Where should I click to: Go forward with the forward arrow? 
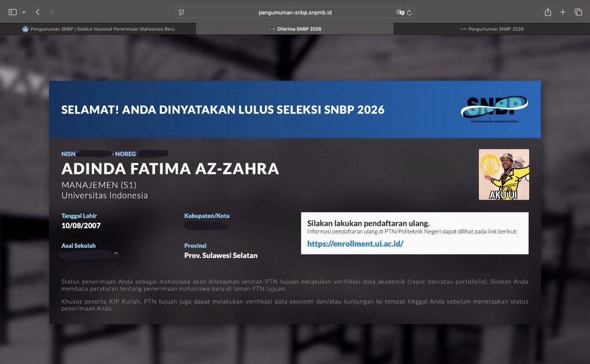pos(52,12)
